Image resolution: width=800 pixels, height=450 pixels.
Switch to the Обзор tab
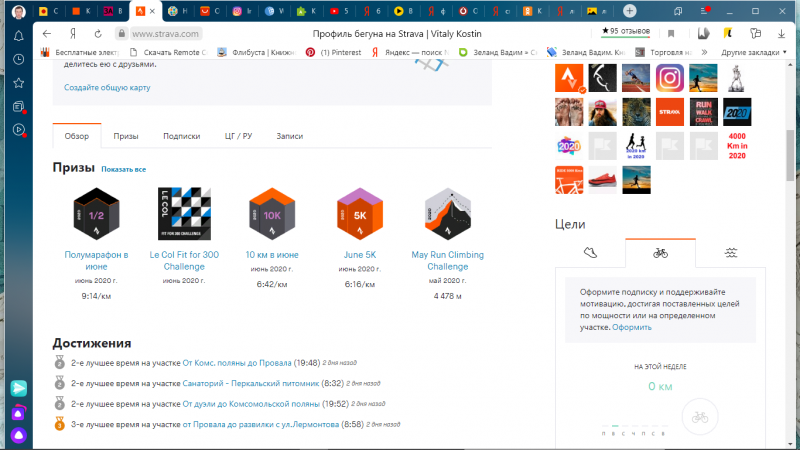(x=77, y=136)
